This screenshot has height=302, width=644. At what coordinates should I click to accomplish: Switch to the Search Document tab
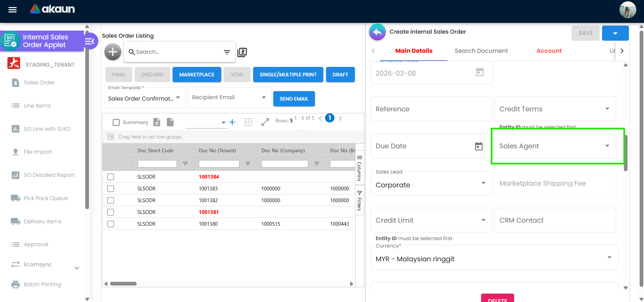coord(481,51)
